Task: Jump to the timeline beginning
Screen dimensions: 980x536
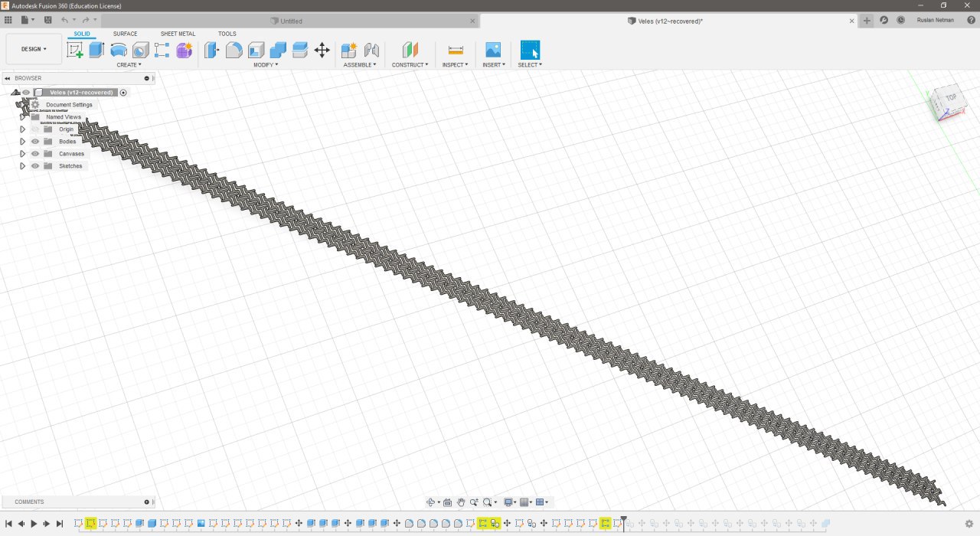Action: point(8,524)
